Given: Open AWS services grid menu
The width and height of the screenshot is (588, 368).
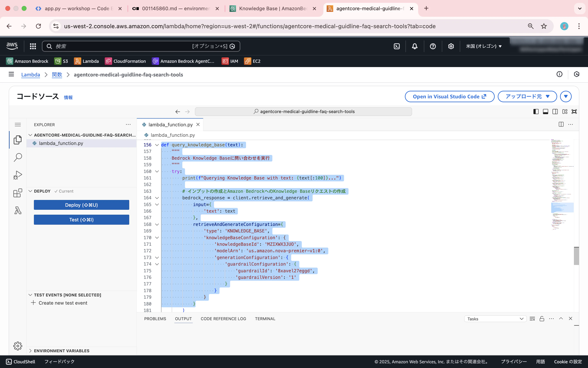Looking at the screenshot, I should (x=33, y=46).
